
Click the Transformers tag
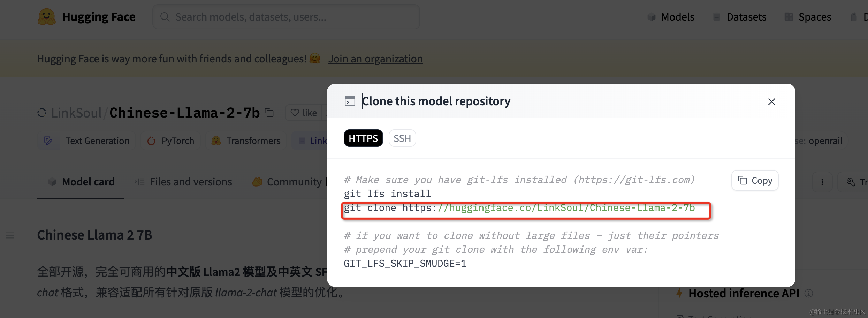(x=246, y=141)
